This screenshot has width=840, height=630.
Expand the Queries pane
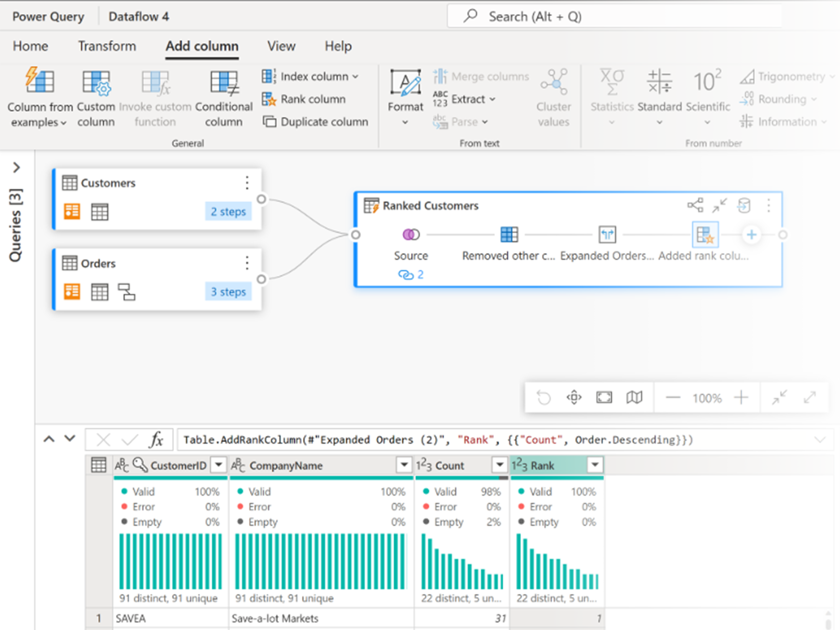point(17,167)
